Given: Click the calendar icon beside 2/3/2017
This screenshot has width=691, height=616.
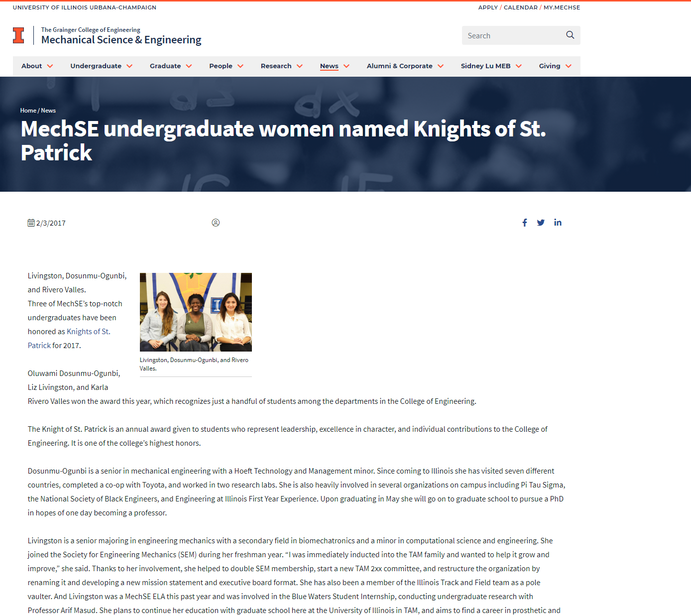Looking at the screenshot, I should pos(31,223).
